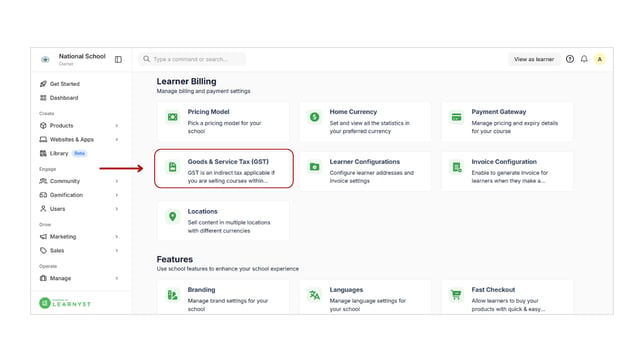Click the Locations map pin icon

172,217
